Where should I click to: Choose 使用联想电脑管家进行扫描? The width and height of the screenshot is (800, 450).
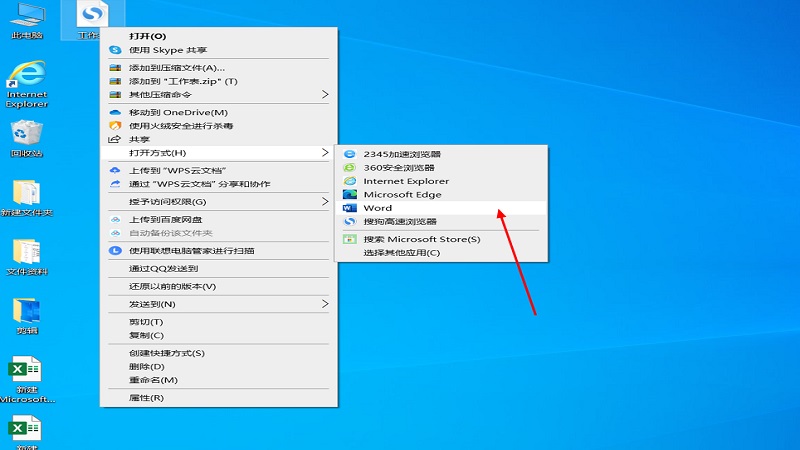218,251
